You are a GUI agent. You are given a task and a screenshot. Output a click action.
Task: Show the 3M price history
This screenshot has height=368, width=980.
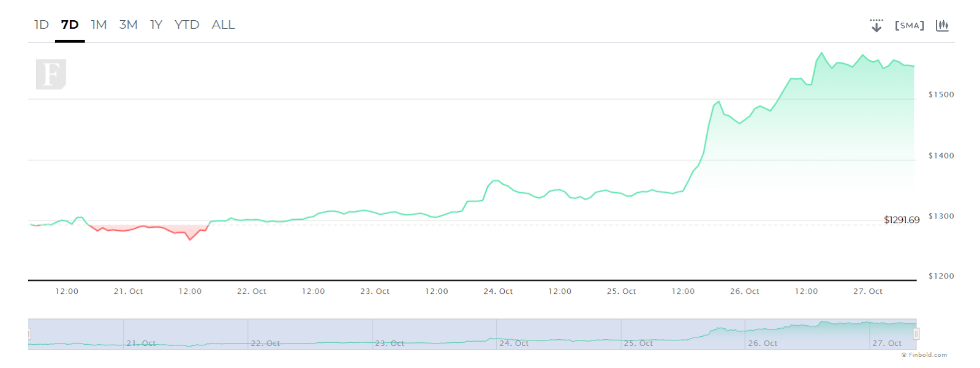pos(128,24)
